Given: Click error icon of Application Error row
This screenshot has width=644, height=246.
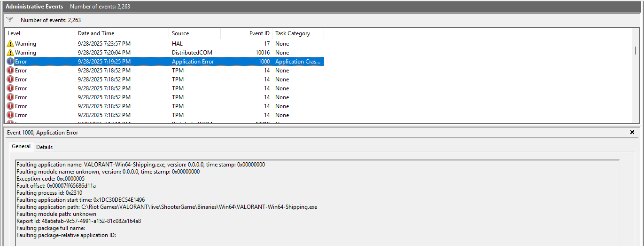Looking at the screenshot, I should (x=10, y=62).
